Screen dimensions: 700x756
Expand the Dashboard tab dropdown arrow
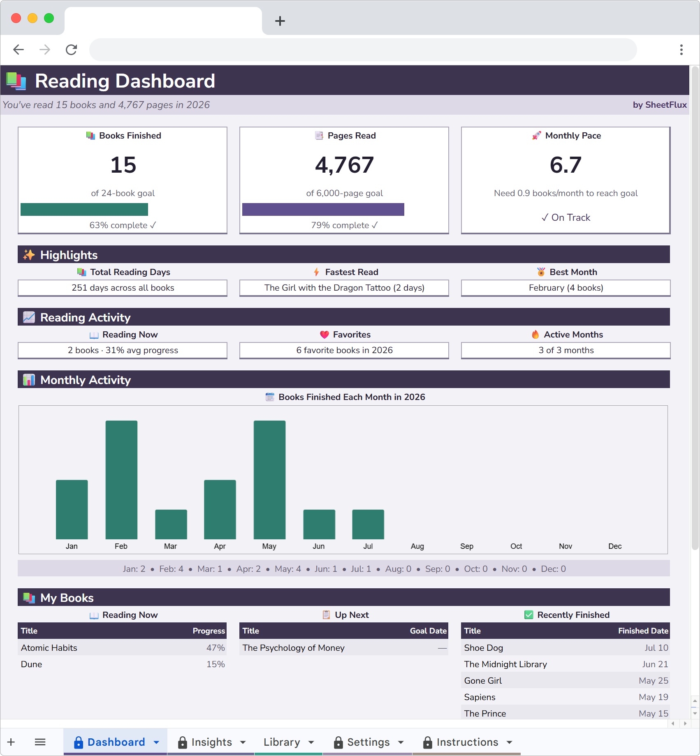point(156,742)
